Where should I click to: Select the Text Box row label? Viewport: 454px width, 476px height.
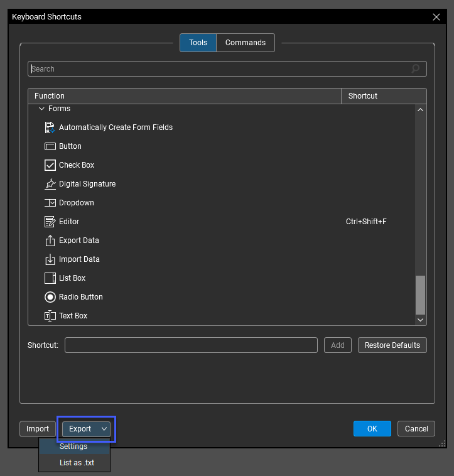click(x=73, y=316)
